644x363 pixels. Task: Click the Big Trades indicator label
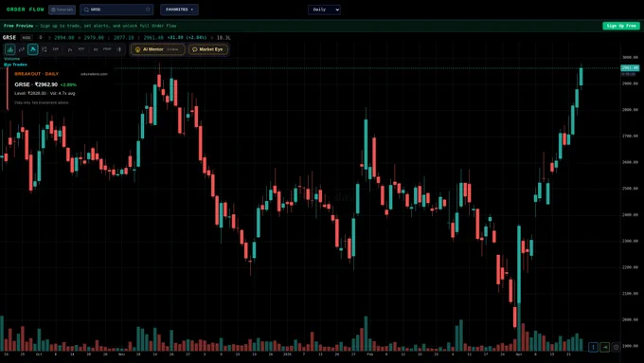click(x=15, y=64)
